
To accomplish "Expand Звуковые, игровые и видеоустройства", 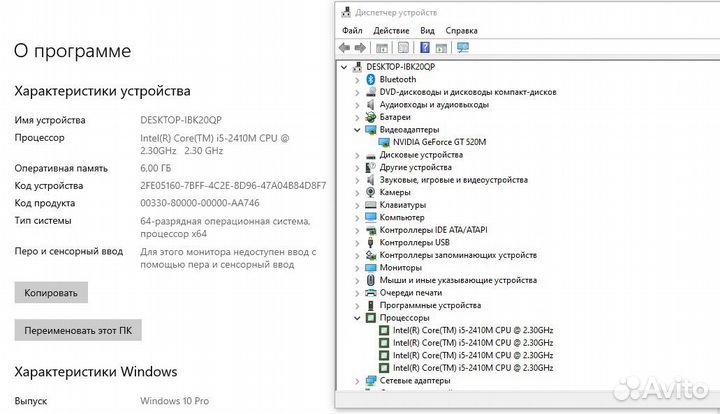I will [x=357, y=180].
